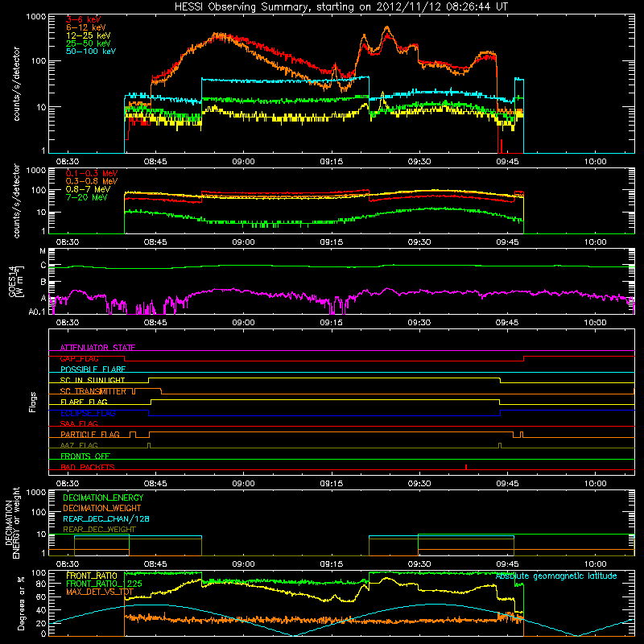This screenshot has height=644, width=644.
Task: Click the yellow 12-25 keV legend label
Action: tap(89, 35)
